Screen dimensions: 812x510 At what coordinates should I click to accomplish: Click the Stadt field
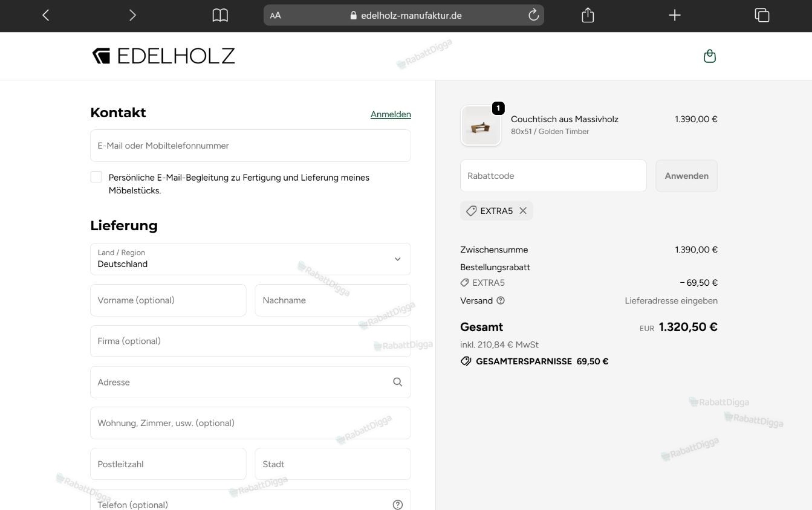pyautogui.click(x=333, y=464)
